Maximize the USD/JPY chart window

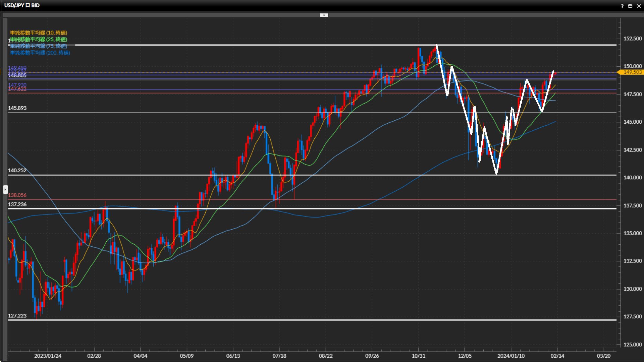click(x=630, y=6)
